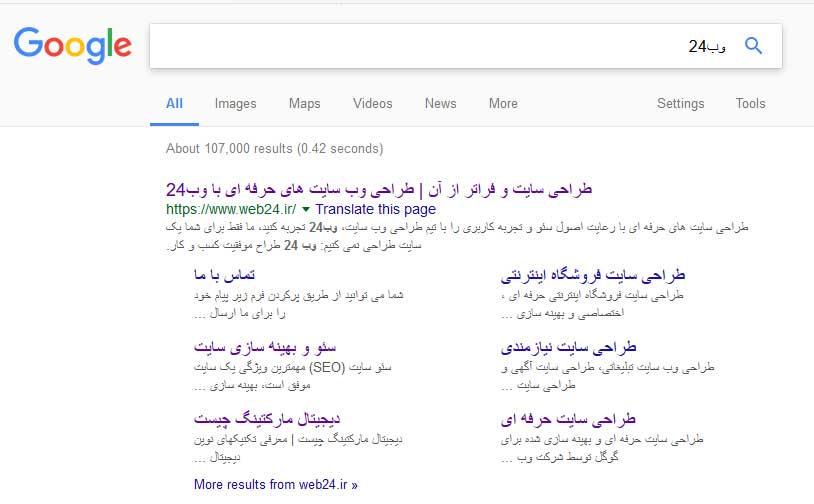This screenshot has width=814, height=504.
Task: Switch to the Images tab
Action: (236, 103)
